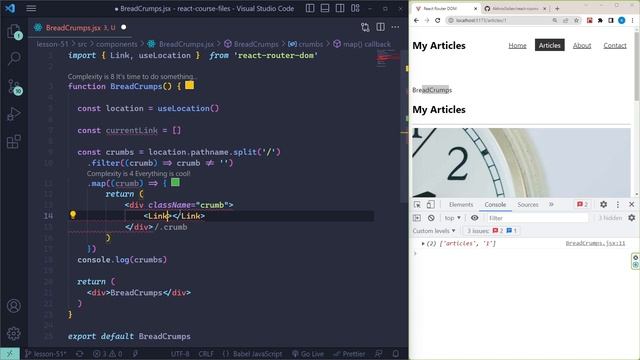Click the localhost address bar
640x360 pixels.
[500, 20]
